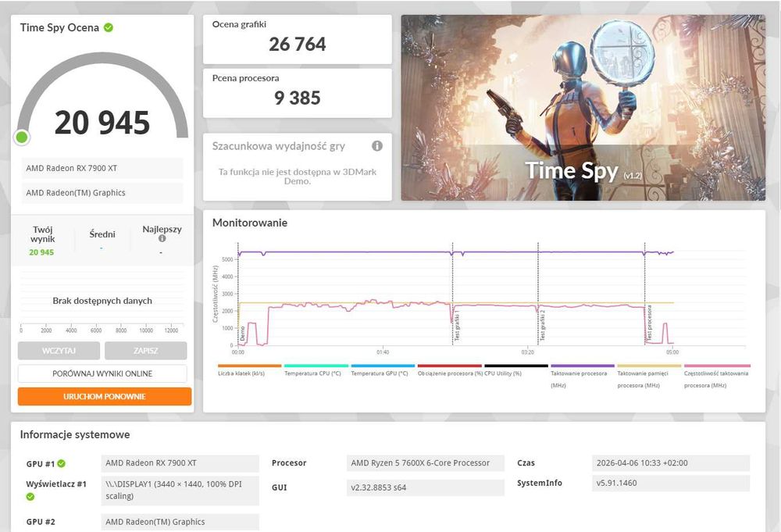Click the Monitorowanie heading
The image size is (781, 532).
tap(250, 223)
